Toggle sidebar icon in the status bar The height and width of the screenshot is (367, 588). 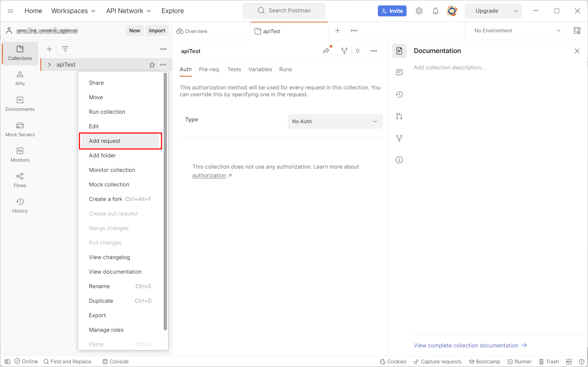(x=7, y=362)
